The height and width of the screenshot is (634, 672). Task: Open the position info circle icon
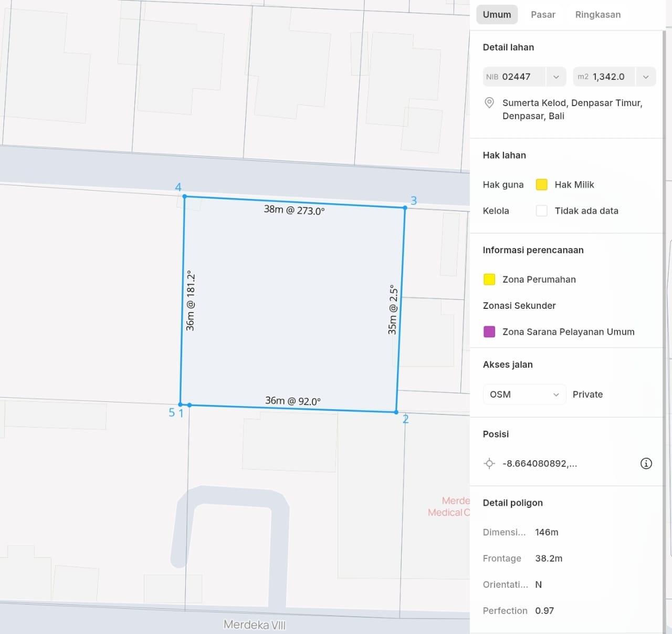click(646, 463)
